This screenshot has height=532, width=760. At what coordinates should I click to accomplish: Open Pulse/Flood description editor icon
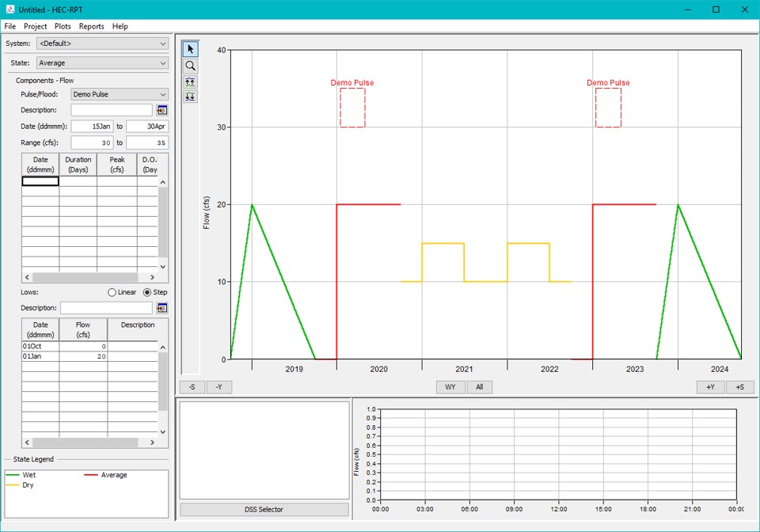pos(161,111)
